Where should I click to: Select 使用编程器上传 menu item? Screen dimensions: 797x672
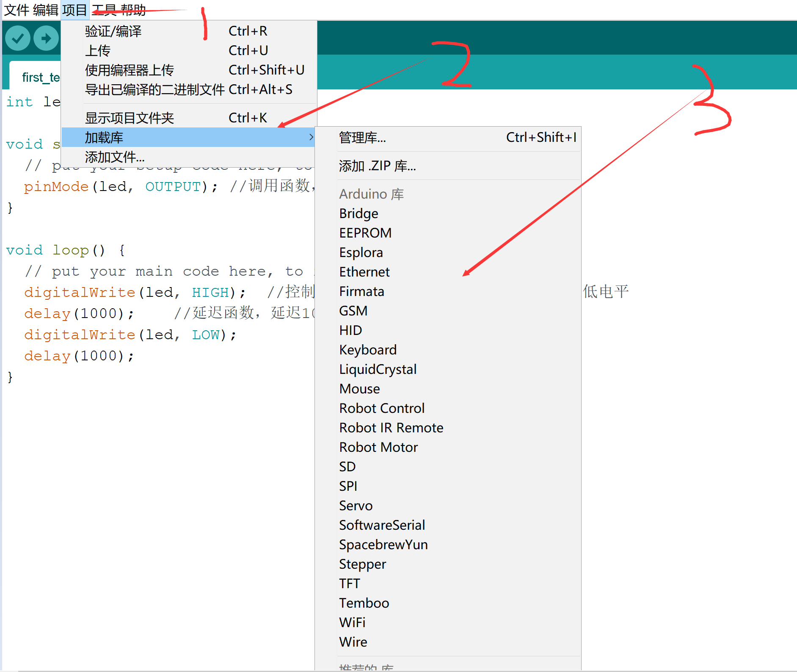[129, 69]
